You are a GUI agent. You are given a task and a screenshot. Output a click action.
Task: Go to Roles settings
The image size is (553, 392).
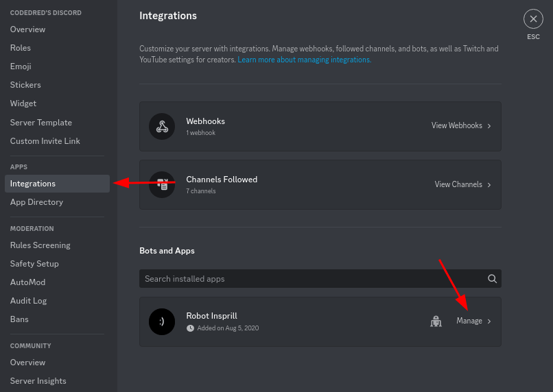pyautogui.click(x=21, y=48)
